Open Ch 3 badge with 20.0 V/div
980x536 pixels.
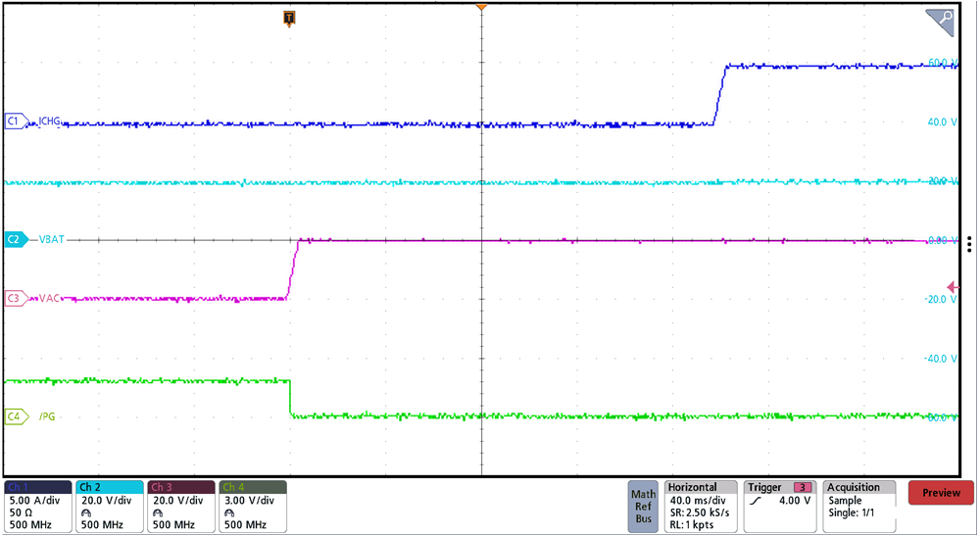coord(180,506)
